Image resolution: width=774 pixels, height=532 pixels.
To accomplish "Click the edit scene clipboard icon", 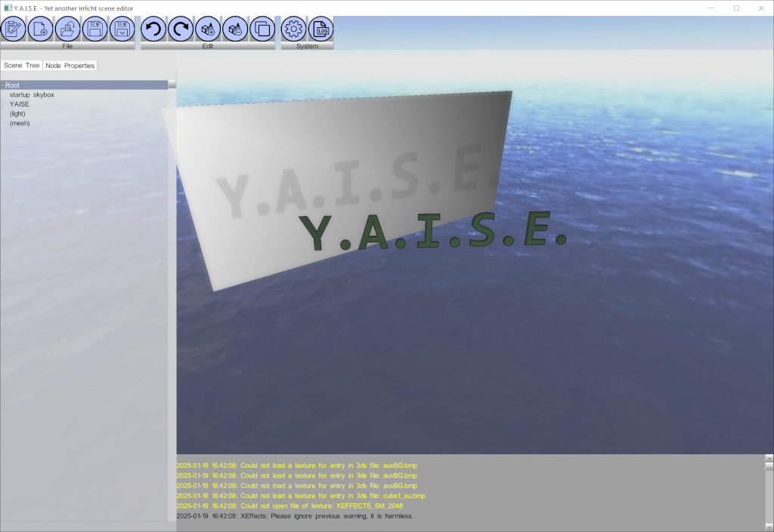I will coord(14,29).
